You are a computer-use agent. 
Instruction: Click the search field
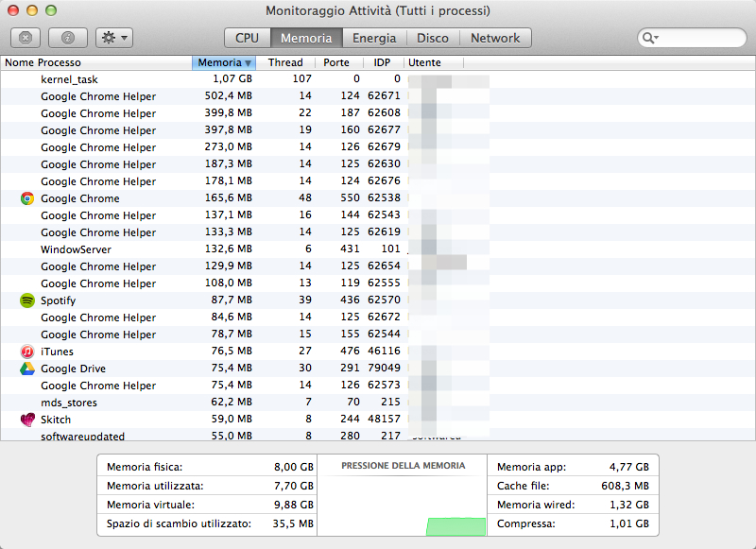click(692, 38)
